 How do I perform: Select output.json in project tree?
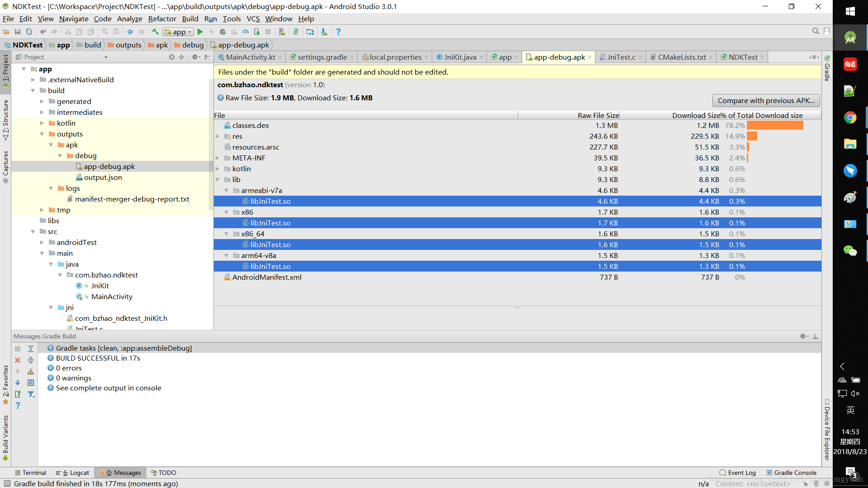click(x=103, y=178)
